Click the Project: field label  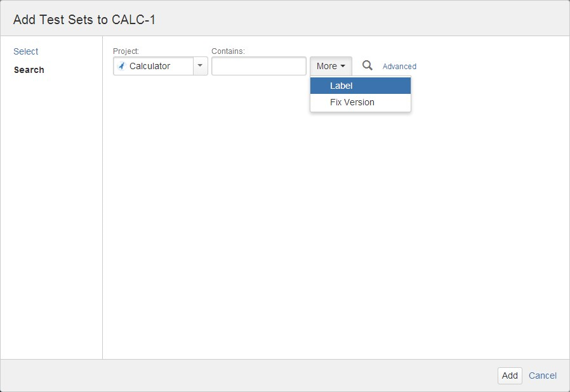126,51
